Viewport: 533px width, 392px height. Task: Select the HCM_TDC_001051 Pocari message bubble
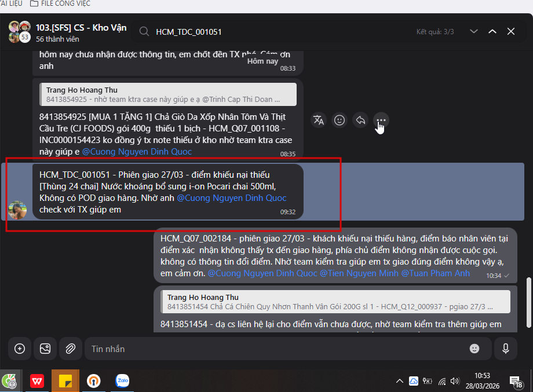click(168, 192)
